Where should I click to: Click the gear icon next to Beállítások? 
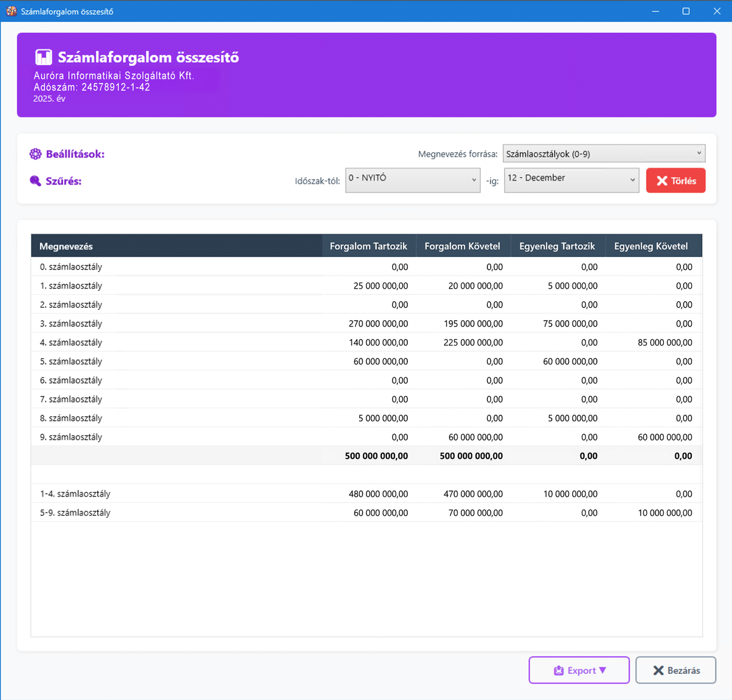pos(36,154)
